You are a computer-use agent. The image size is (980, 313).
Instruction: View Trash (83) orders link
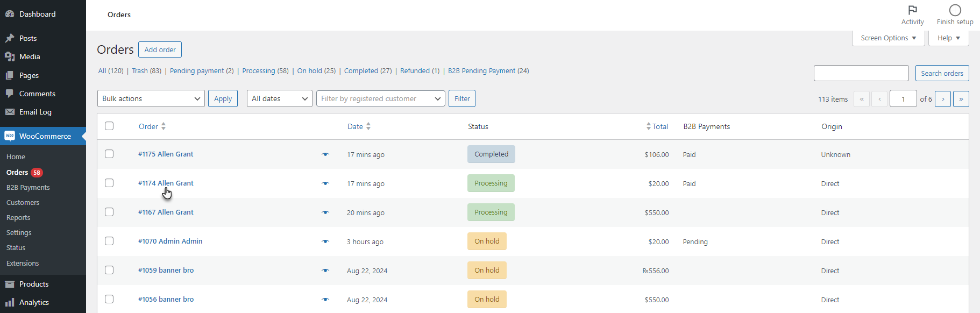pyautogui.click(x=146, y=71)
